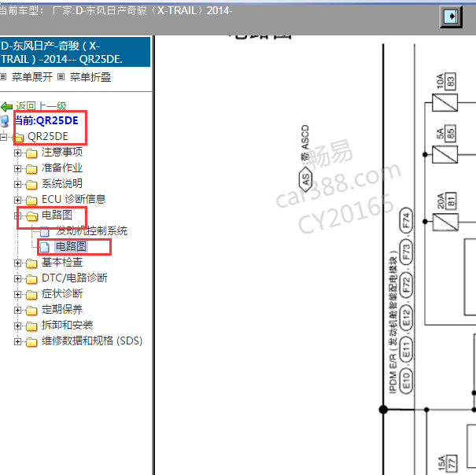
Task: Open the 基本检查 tree item
Action: click(x=62, y=263)
